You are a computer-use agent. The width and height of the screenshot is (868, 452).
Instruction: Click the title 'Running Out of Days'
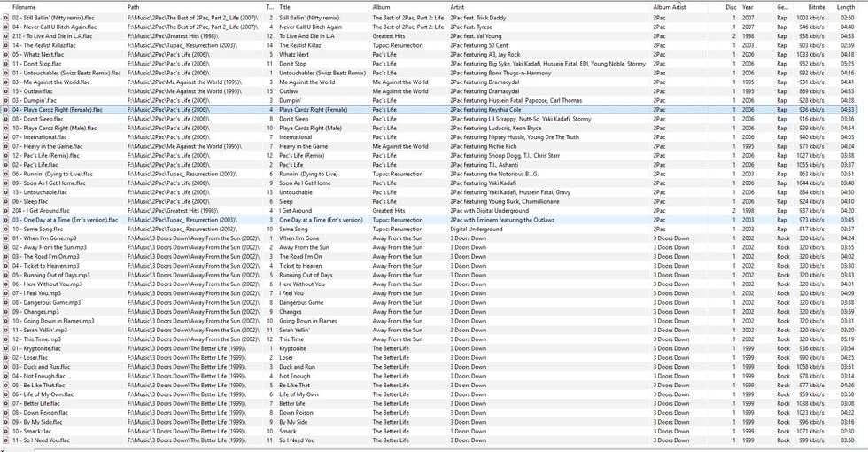coord(306,276)
